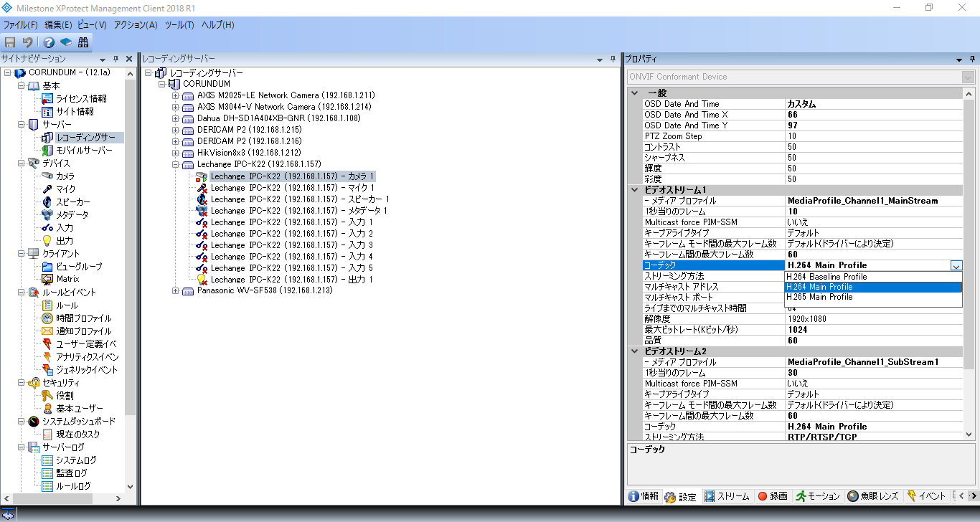This screenshot has height=522, width=980.
Task: Expand HikVision8x3 hardware node
Action: coord(176,153)
